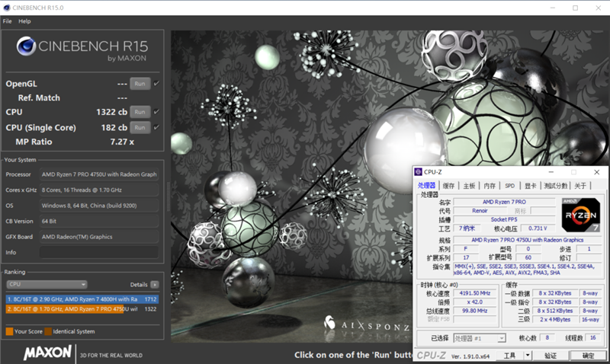Image resolution: width=610 pixels, height=364 pixels.
Task: Click the 工具 button in CPU-Z
Action: [x=509, y=356]
